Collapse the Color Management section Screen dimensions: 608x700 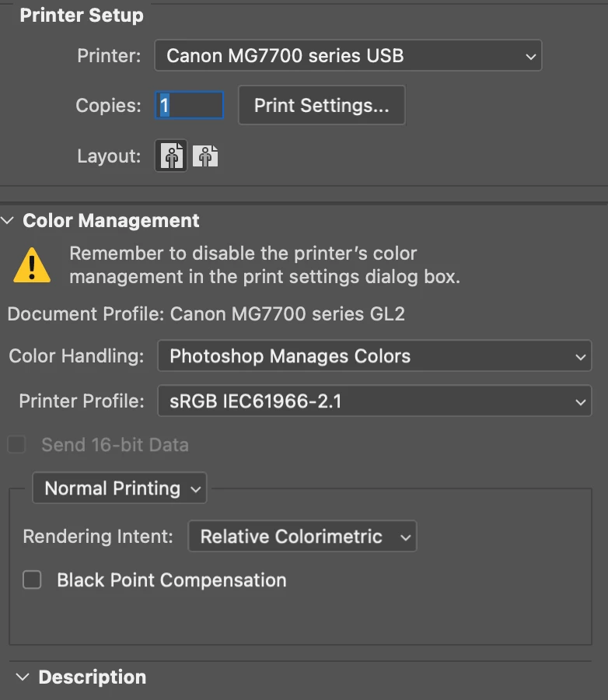[8, 220]
